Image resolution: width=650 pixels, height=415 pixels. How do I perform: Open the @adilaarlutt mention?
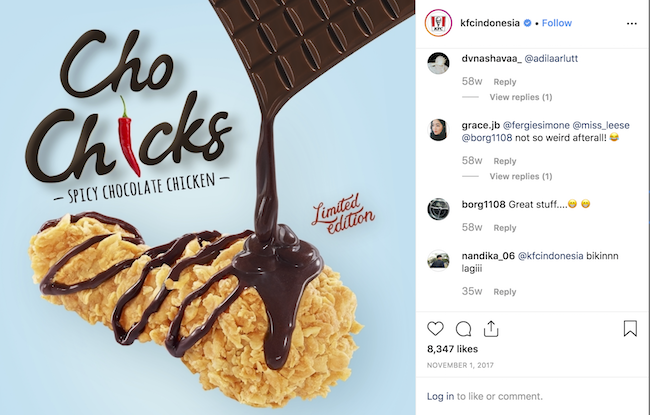pyautogui.click(x=551, y=58)
